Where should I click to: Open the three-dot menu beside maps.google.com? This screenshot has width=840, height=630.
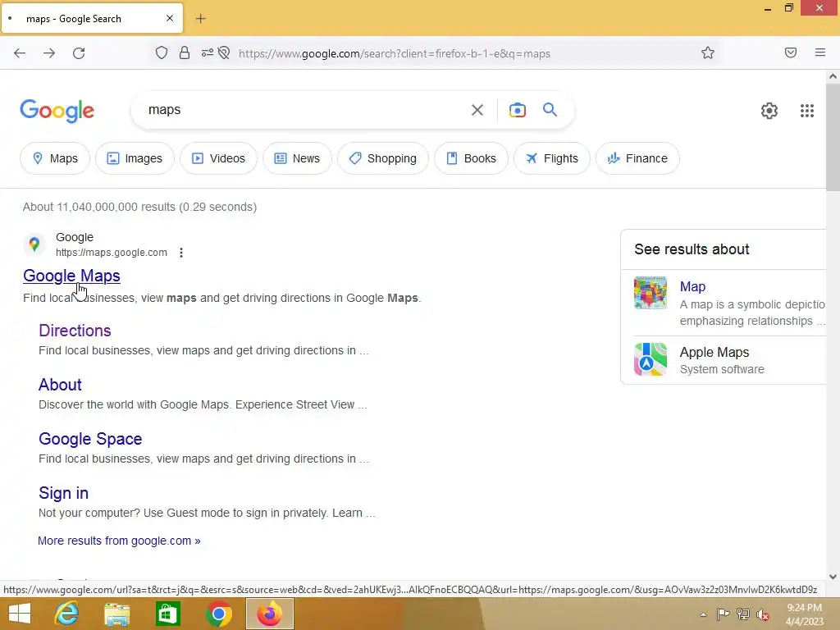point(181,253)
